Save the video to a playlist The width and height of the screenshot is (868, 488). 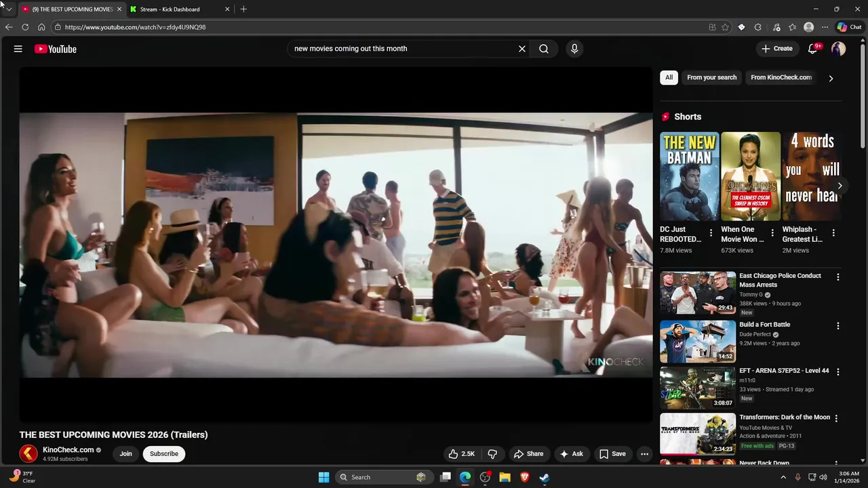[x=612, y=453]
